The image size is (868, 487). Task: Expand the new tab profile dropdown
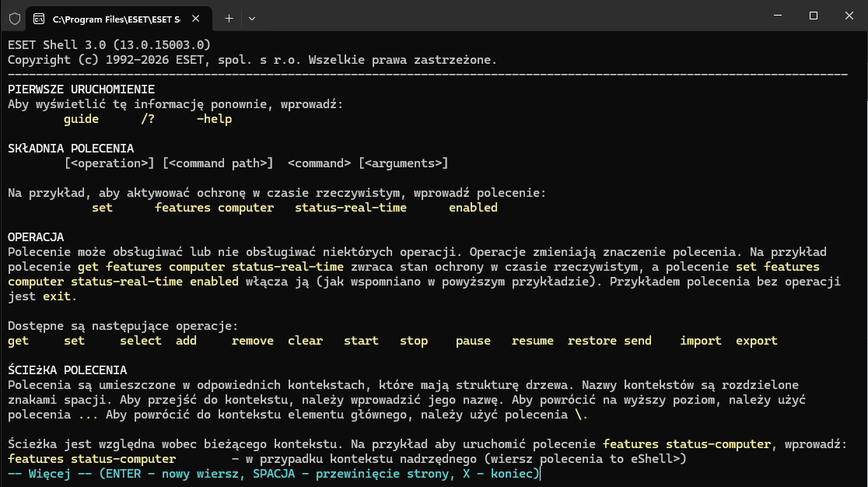tap(252, 19)
